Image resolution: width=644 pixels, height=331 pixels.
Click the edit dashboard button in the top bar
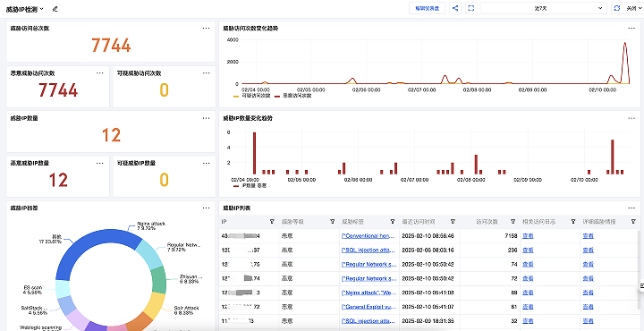click(428, 8)
